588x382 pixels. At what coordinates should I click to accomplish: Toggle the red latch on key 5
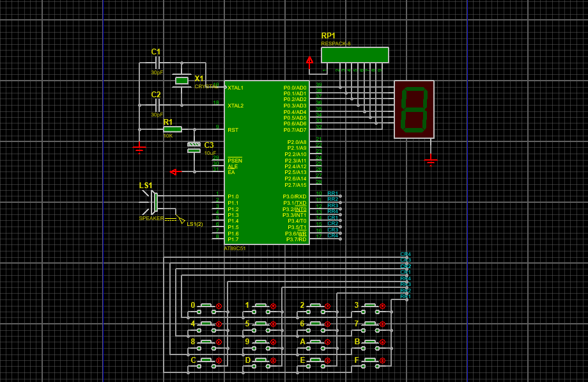click(274, 324)
